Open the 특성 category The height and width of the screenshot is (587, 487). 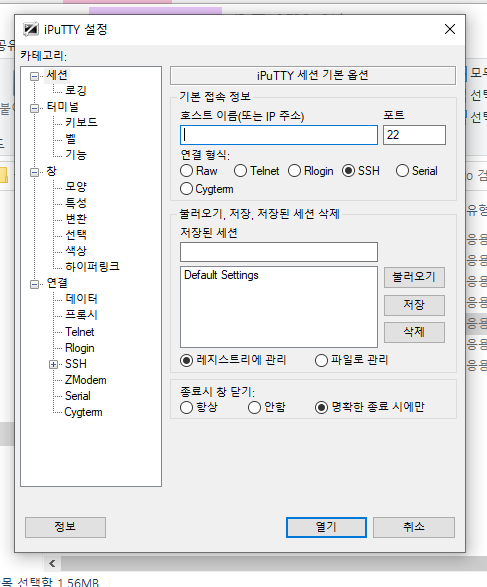76,203
